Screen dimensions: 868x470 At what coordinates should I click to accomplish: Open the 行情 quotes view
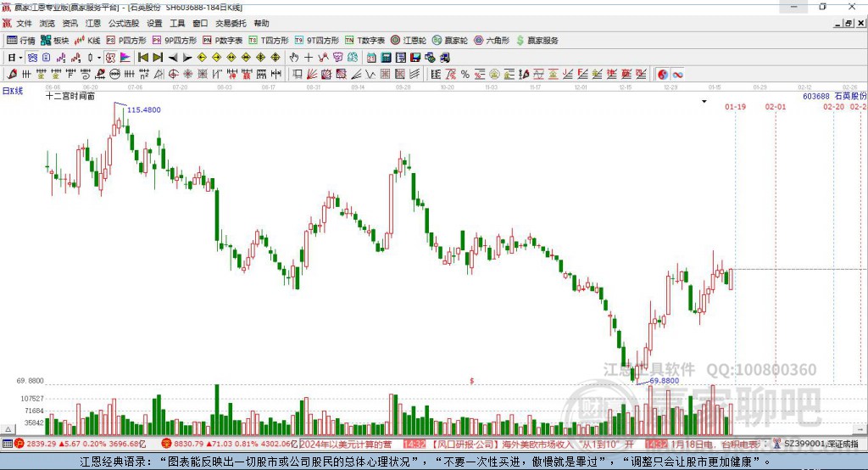pos(21,41)
